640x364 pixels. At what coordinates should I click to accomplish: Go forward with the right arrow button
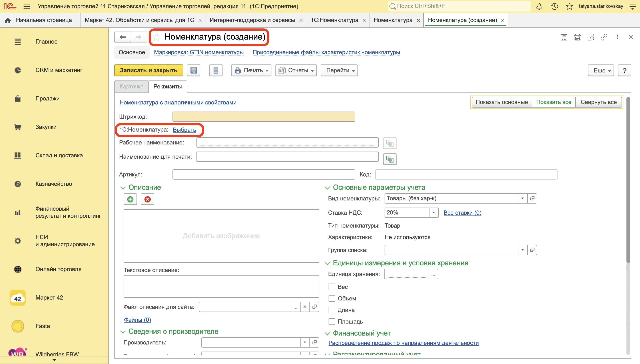[138, 37]
